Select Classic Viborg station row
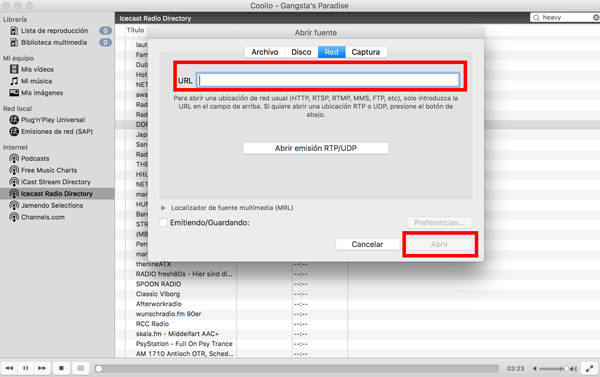 tap(158, 294)
